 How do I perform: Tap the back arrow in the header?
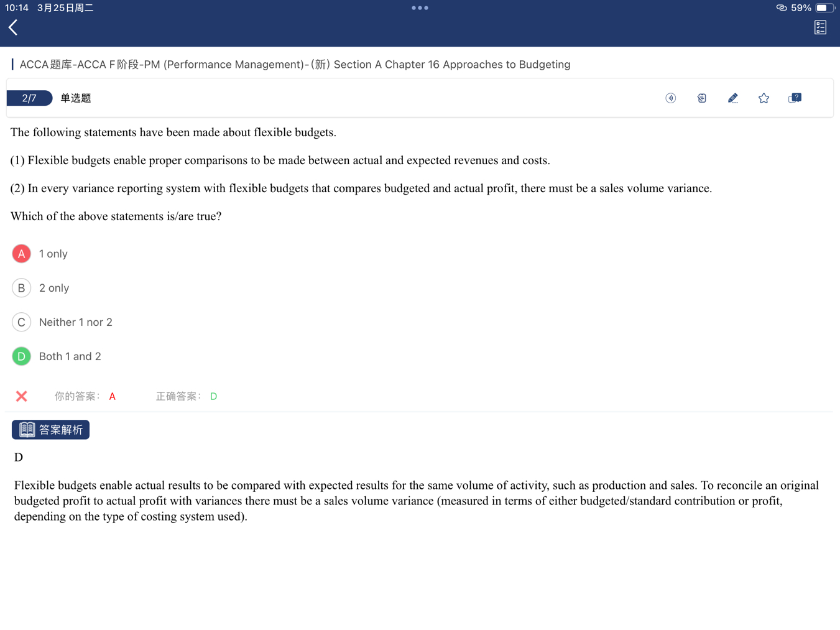tap(13, 27)
